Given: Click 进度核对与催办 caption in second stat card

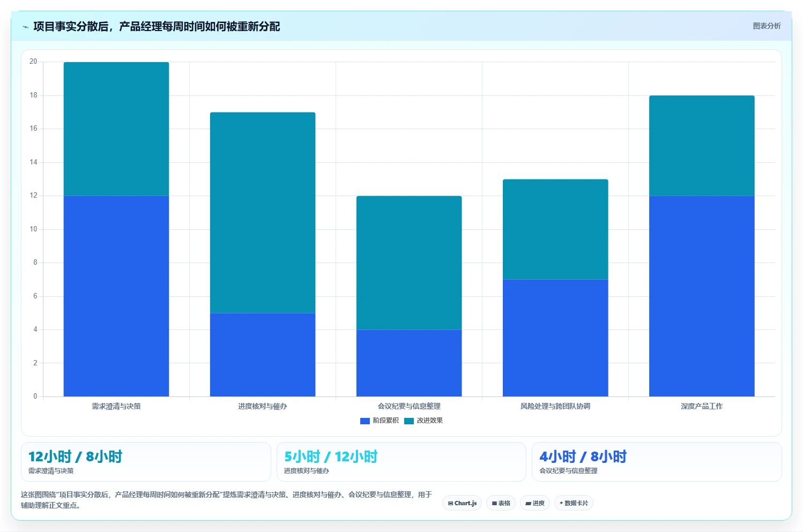Looking at the screenshot, I should point(307,471).
